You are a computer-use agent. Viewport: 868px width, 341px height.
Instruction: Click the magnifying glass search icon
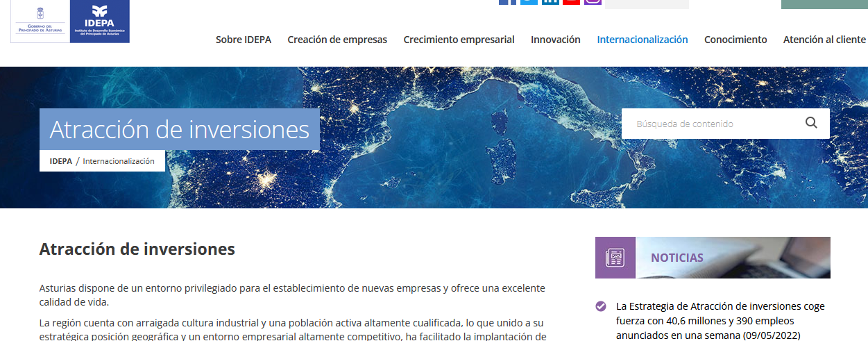tap(811, 124)
